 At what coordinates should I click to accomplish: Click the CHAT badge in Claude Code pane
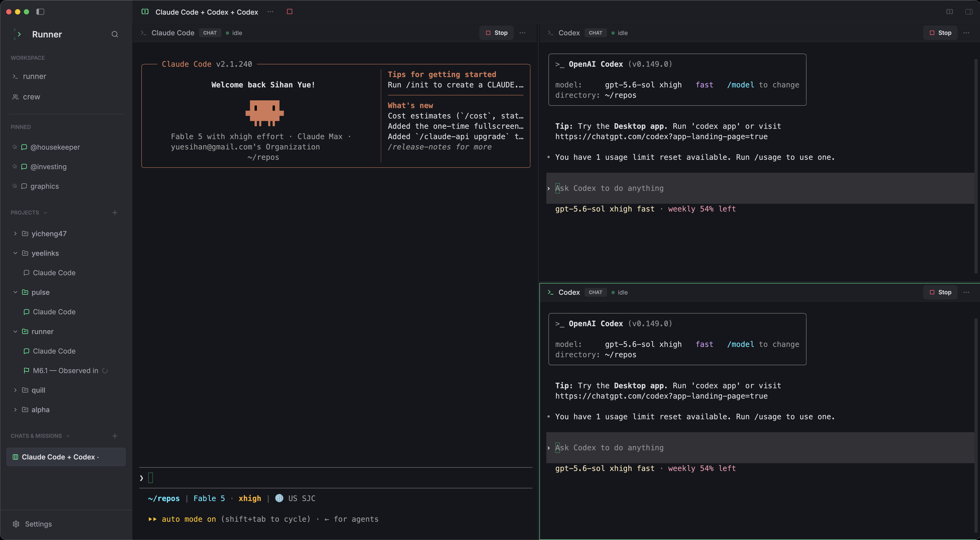[x=210, y=33]
